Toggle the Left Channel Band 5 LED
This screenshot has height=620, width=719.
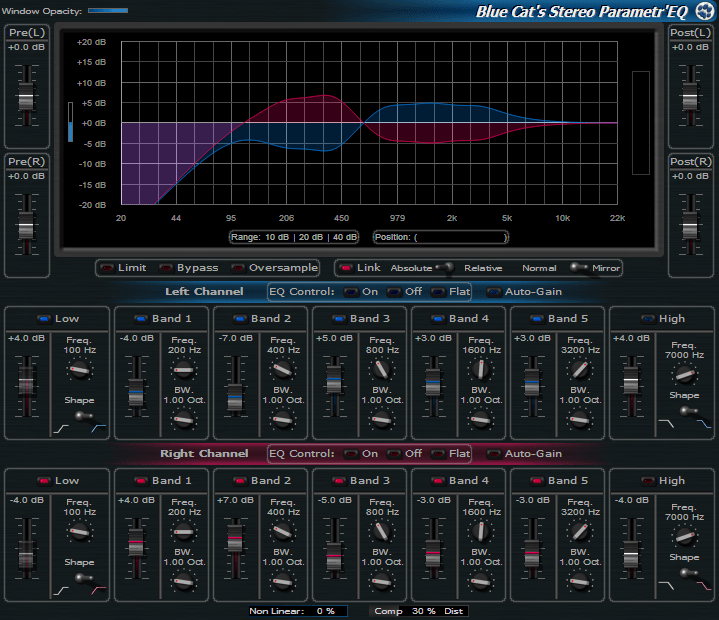coord(537,319)
